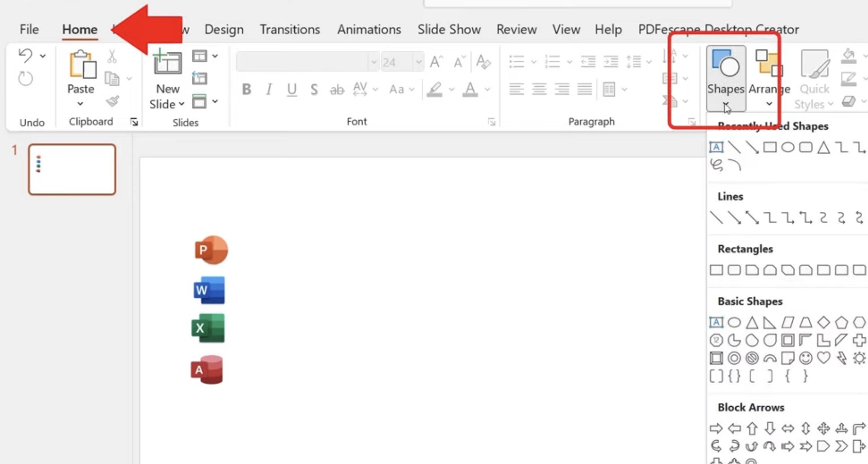Open the Slide Show tab

449,30
